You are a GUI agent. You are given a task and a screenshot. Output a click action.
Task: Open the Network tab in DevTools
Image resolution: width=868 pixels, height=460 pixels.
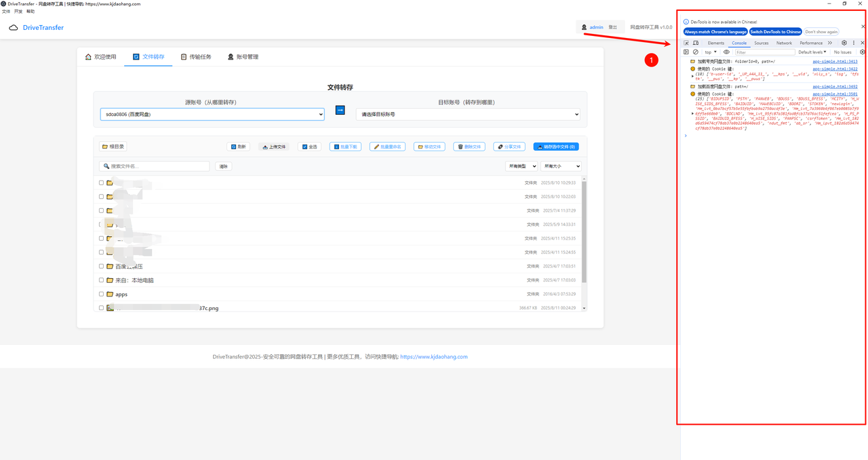tap(784, 43)
